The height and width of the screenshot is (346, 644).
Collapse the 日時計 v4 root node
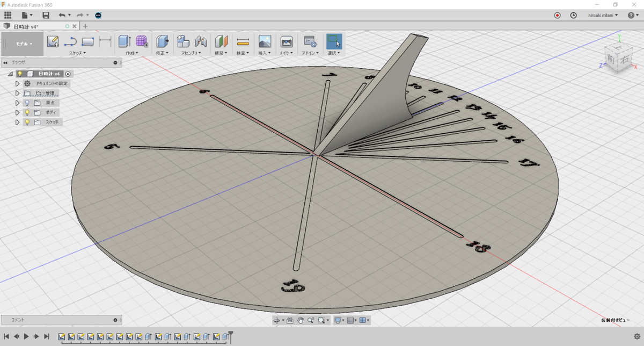pos(10,74)
